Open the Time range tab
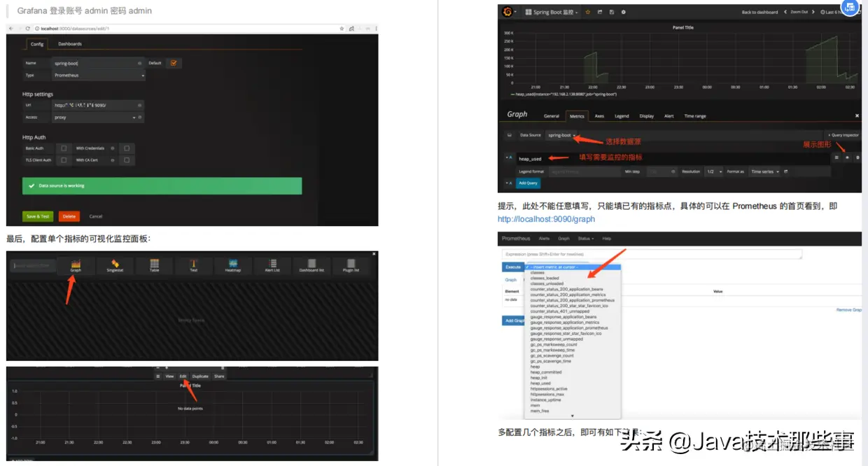868x466 pixels. [695, 116]
